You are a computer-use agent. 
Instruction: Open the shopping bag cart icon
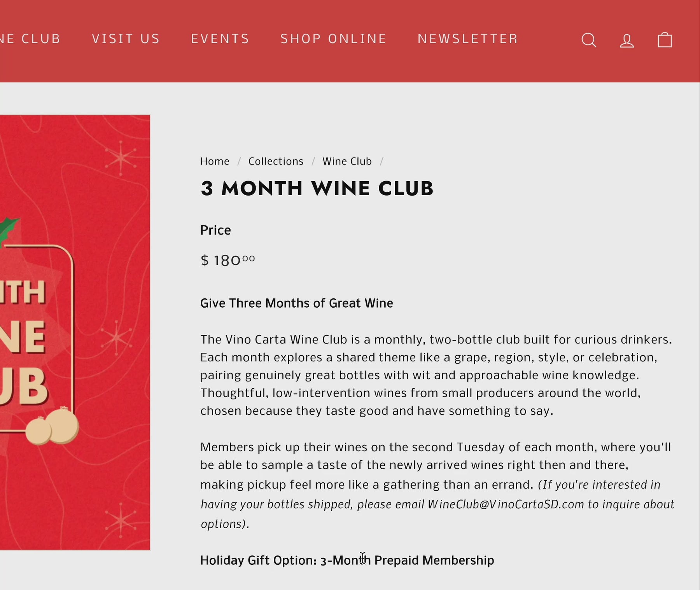point(665,40)
